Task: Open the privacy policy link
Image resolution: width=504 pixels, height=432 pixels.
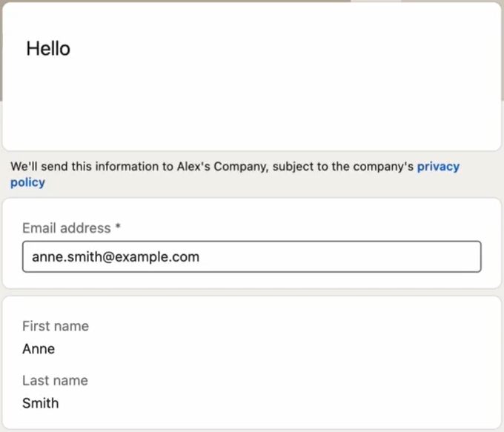Action: click(438, 167)
